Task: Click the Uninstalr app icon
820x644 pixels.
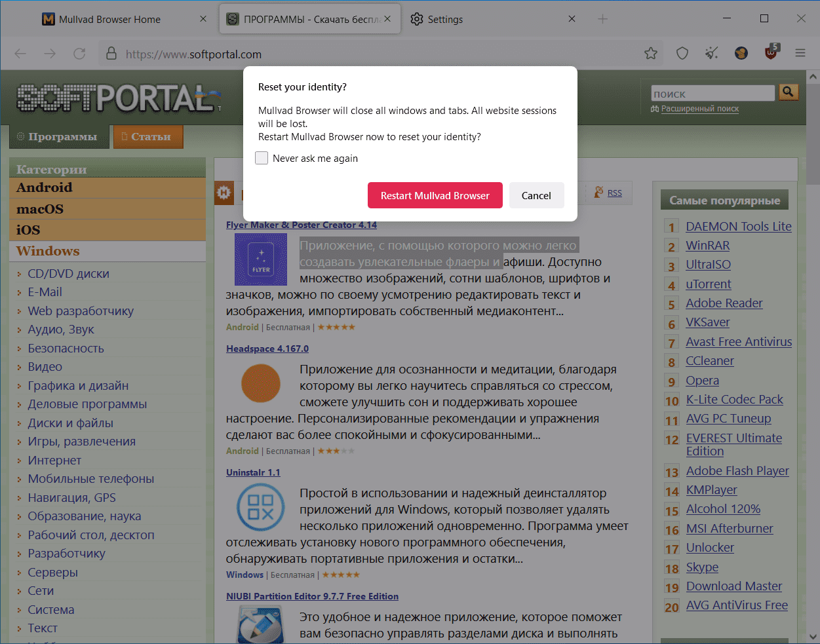Action: point(261,507)
